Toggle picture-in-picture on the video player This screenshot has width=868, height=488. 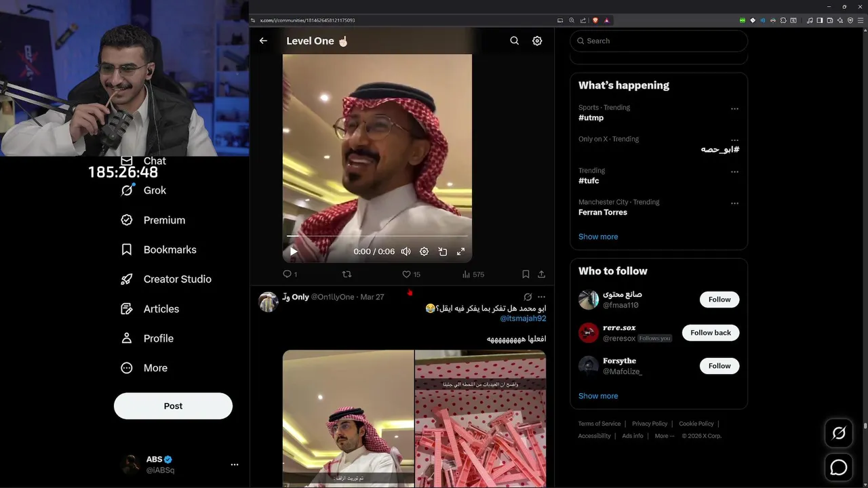pos(442,251)
